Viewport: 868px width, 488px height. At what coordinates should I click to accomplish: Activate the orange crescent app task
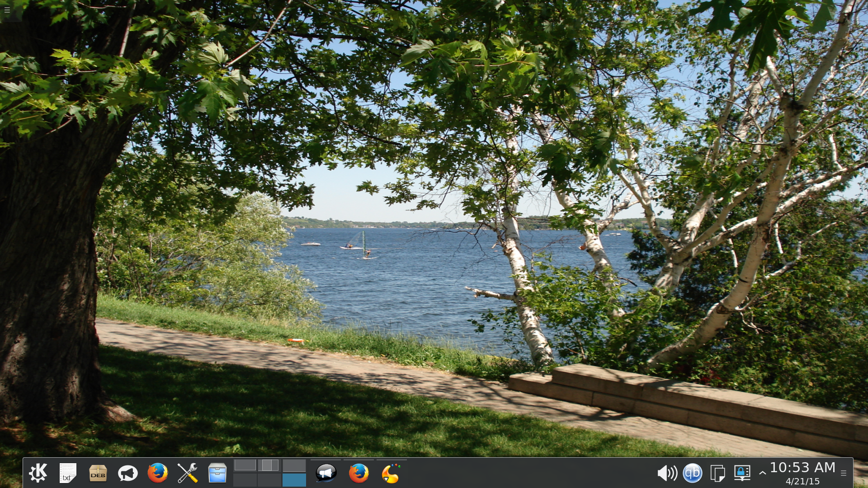point(392,473)
